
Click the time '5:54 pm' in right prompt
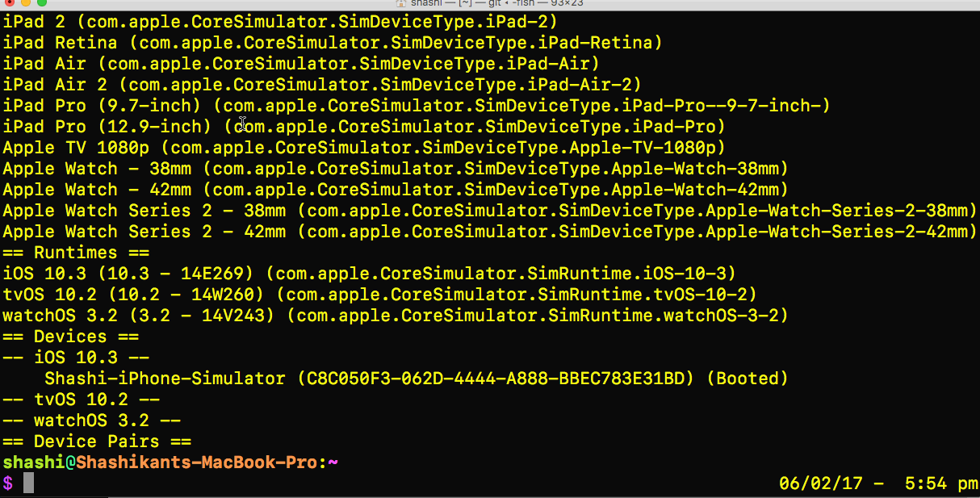[940, 483]
